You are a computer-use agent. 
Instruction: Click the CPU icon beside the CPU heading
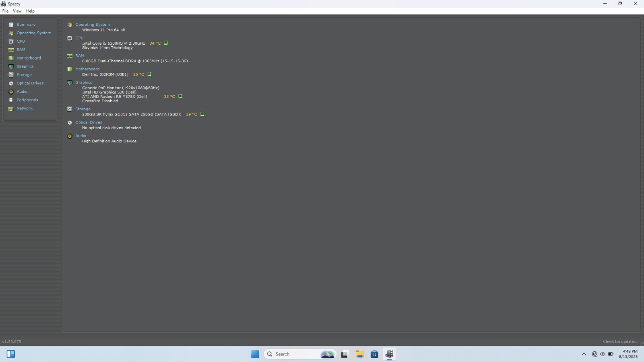[x=70, y=38]
